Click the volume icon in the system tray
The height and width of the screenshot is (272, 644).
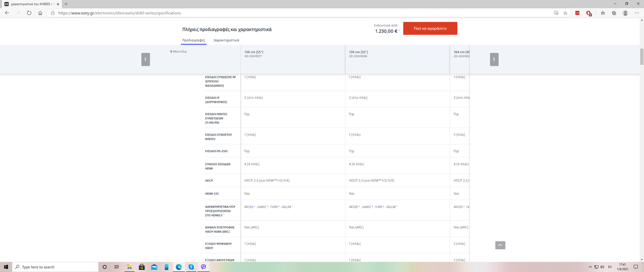[x=603, y=267]
